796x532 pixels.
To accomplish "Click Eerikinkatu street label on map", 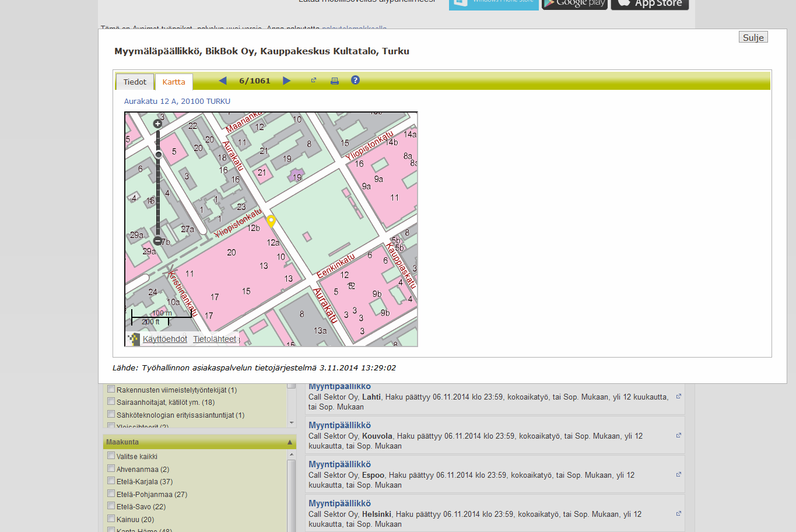I will tap(335, 265).
